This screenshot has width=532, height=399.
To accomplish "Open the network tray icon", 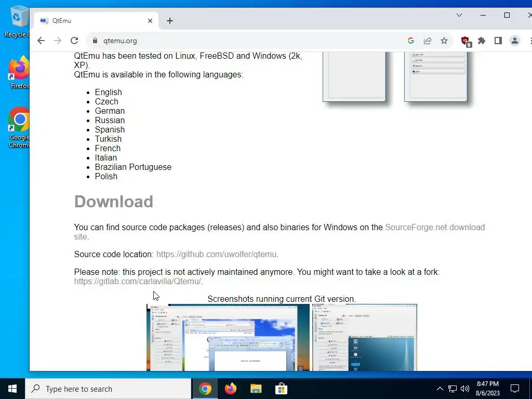I will [x=453, y=389].
